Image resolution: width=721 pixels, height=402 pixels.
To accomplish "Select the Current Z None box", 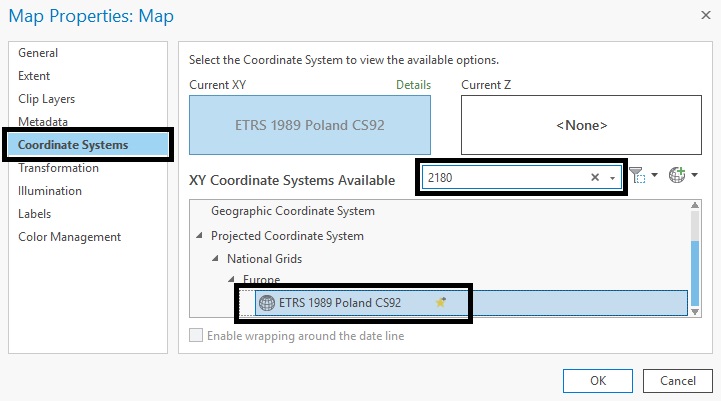I will click(x=581, y=126).
